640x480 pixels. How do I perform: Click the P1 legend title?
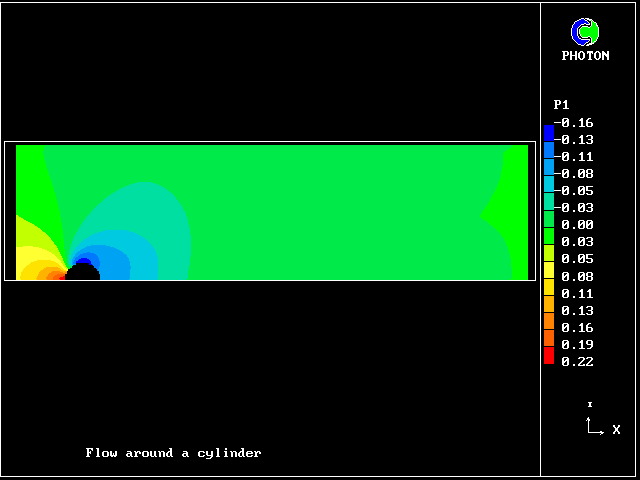(561, 105)
